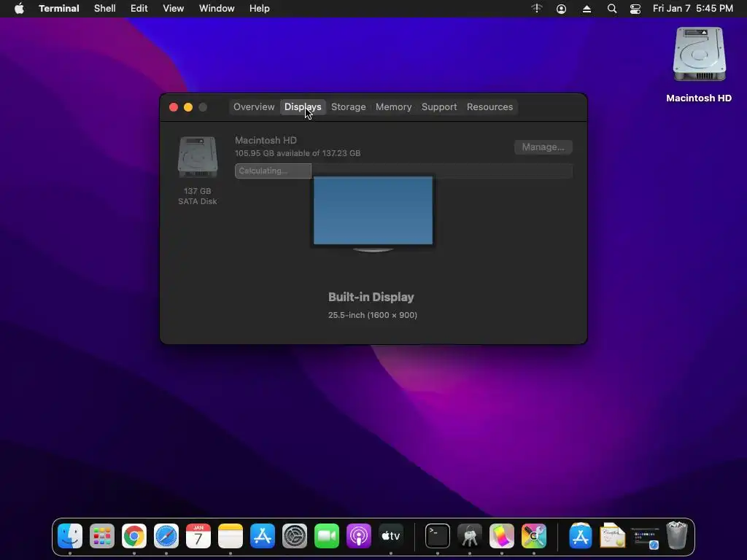Open Calendar from the Dock

[x=198, y=536]
